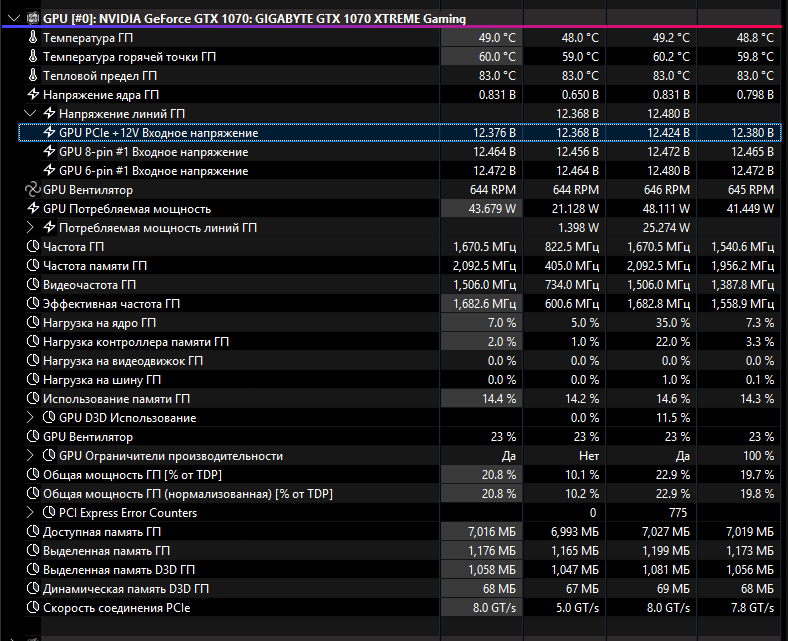Click lightning icon beside Потребляемая мощность линий ГП
The image size is (788, 641).
(49, 228)
